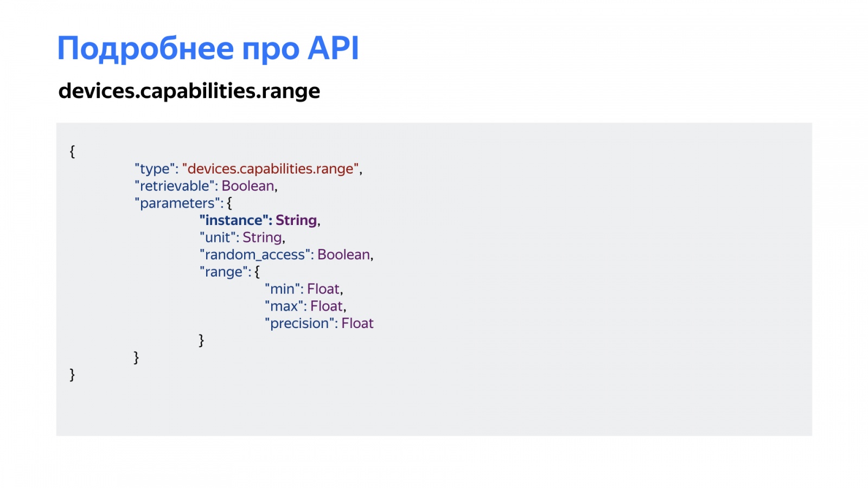The image size is (868, 488).
Task: Click the bold "instance": String line
Action: pos(260,220)
